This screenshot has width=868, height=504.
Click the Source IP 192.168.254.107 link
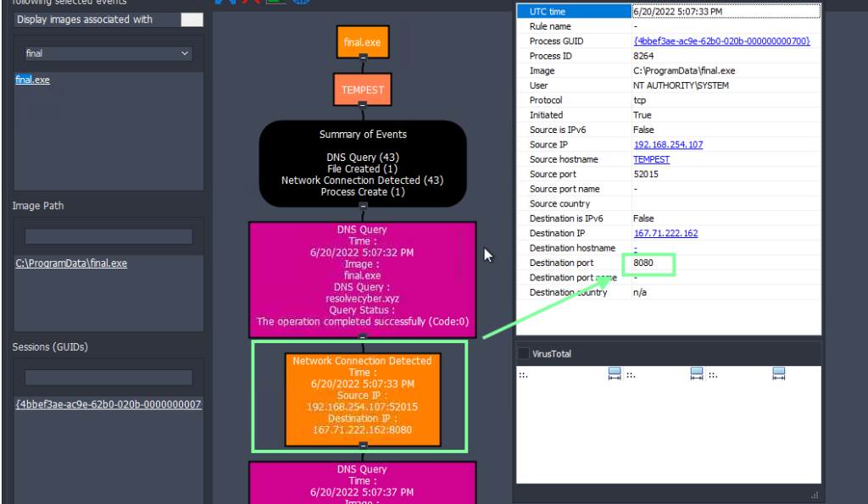[668, 144]
